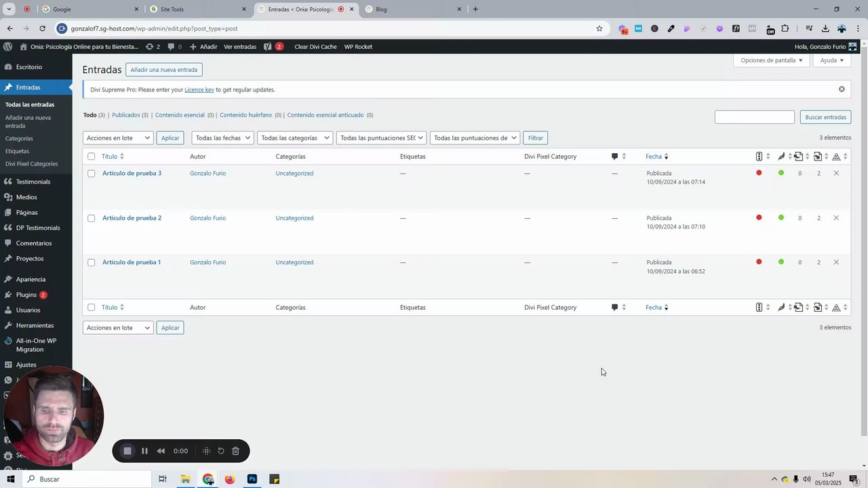This screenshot has height=488, width=868.
Task: Open Photoshop from the taskbar
Action: click(x=252, y=479)
